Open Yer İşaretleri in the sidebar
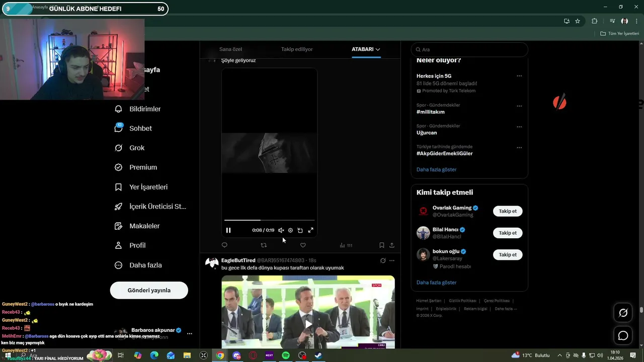 (x=141, y=187)
